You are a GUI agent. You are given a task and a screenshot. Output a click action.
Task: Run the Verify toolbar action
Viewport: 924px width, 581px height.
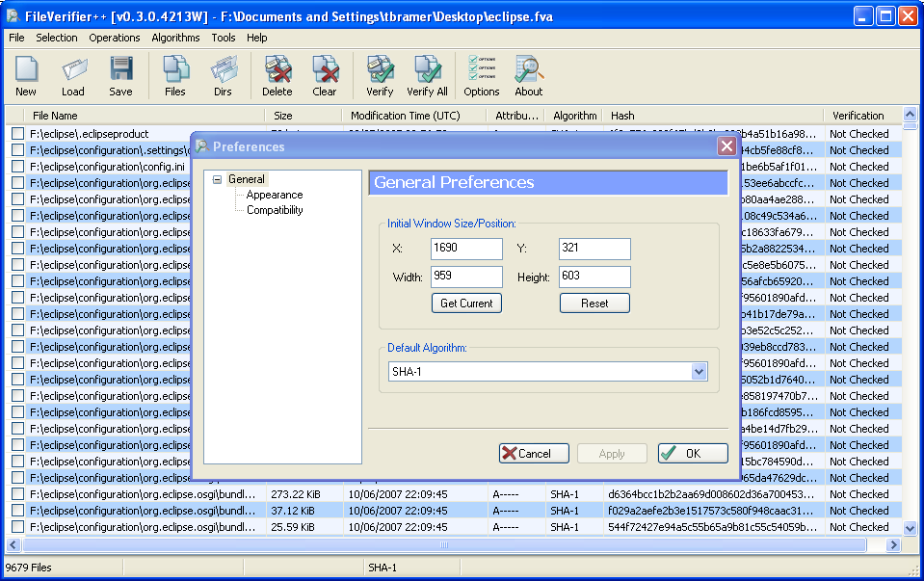coord(380,75)
